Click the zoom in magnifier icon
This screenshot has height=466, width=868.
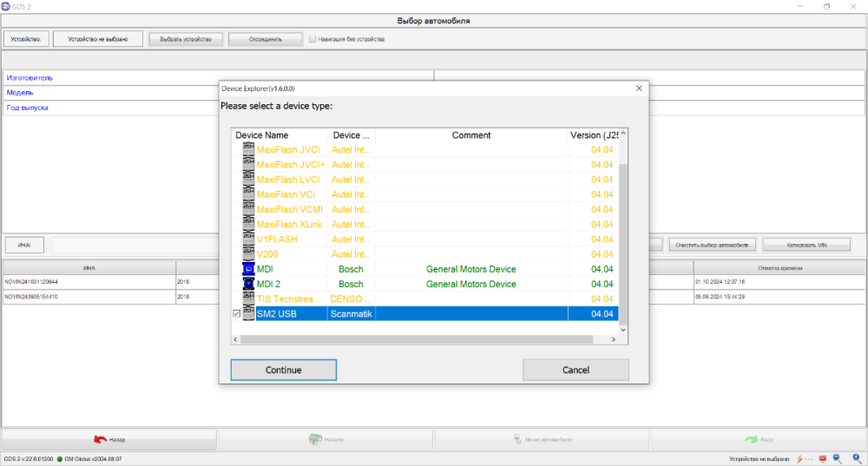[x=857, y=459]
